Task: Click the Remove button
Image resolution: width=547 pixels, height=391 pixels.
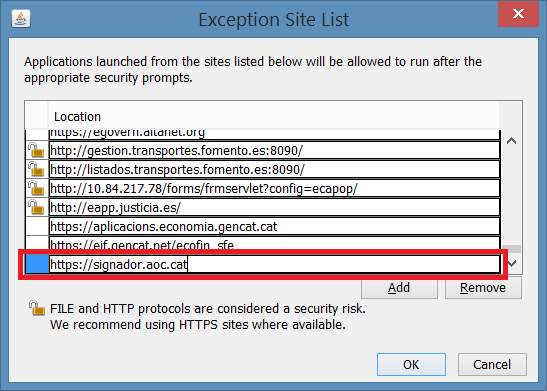Action: pyautogui.click(x=483, y=288)
